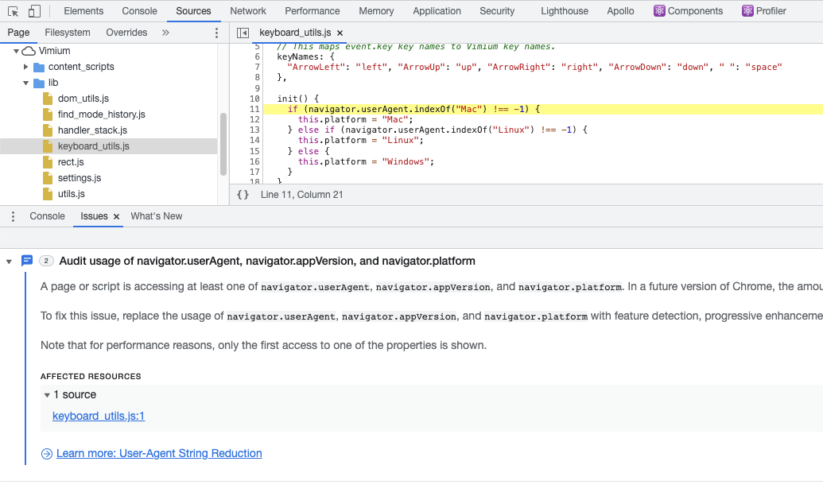The width and height of the screenshot is (823, 504).
Task: Open the Lighthouse tab
Action: tap(565, 11)
